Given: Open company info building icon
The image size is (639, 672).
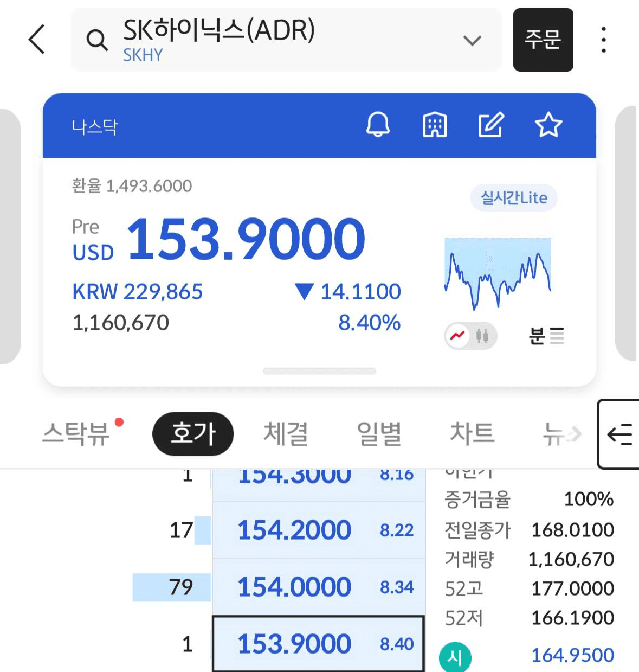Looking at the screenshot, I should (x=435, y=125).
